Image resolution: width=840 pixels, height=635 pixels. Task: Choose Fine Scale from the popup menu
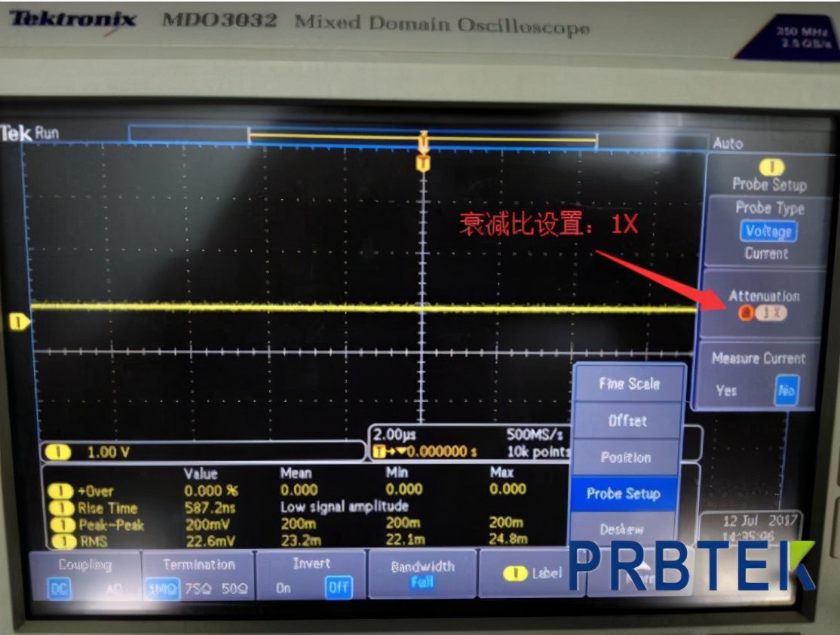[629, 384]
